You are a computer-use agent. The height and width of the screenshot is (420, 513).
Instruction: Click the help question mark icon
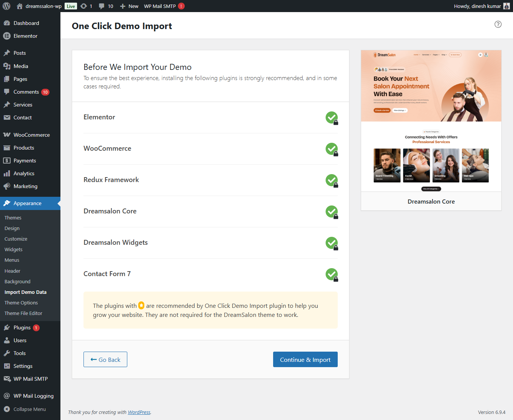point(498,24)
